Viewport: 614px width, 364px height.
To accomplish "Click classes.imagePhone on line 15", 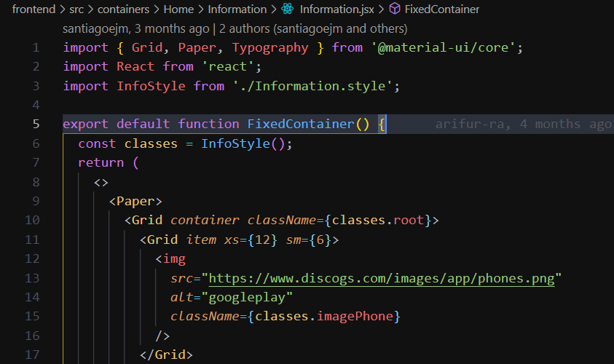I will click(324, 316).
